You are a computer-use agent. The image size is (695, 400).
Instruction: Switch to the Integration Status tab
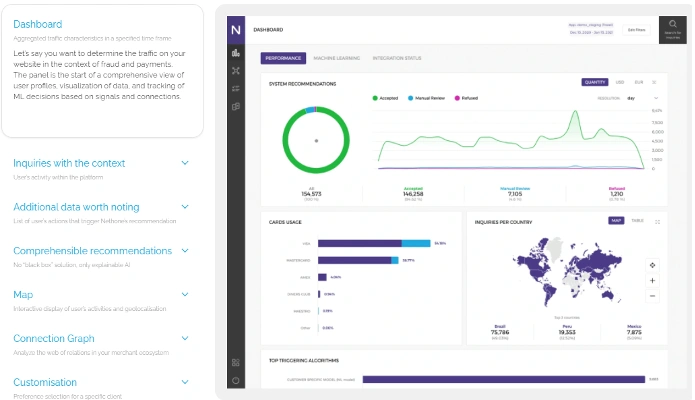pos(395,58)
